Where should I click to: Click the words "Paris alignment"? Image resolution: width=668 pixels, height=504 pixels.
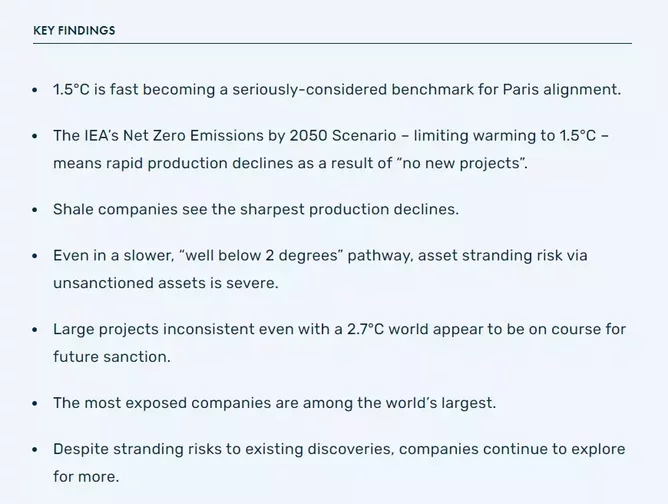[561, 89]
